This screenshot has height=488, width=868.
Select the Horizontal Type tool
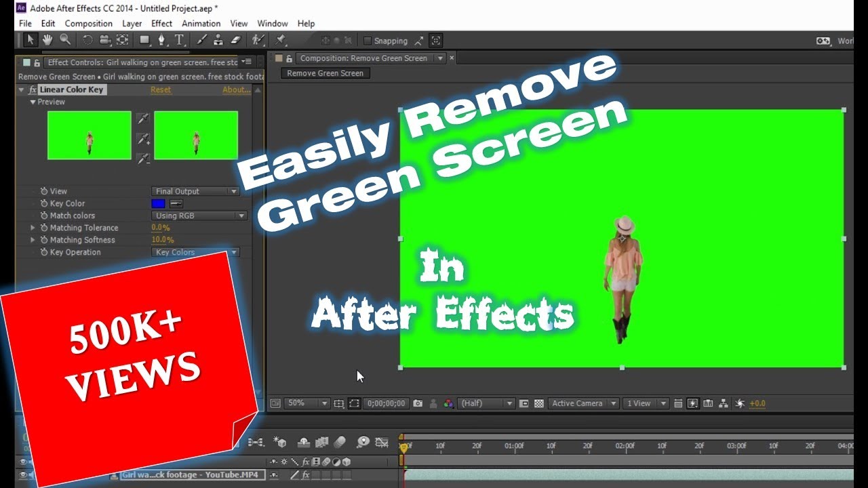[x=179, y=40]
